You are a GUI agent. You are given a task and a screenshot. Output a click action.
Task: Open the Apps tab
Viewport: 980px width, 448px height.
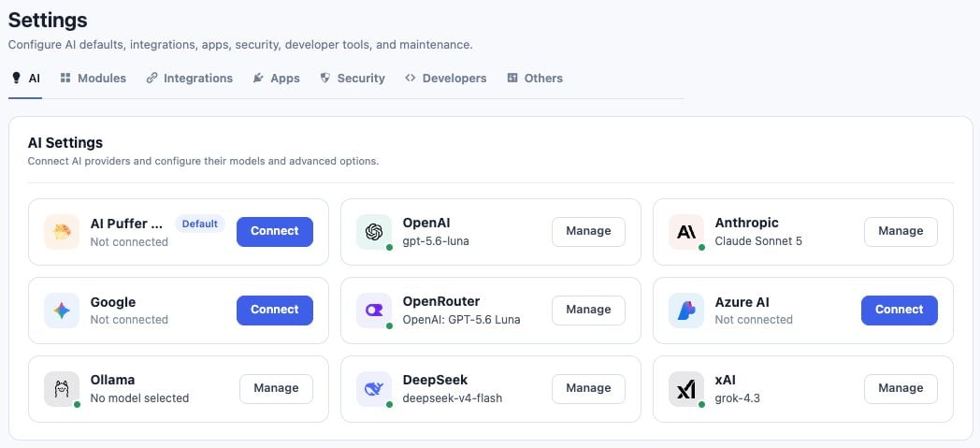[276, 79]
